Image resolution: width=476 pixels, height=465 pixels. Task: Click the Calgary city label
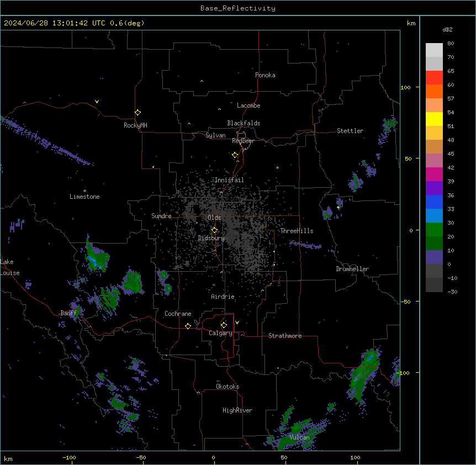pos(220,333)
